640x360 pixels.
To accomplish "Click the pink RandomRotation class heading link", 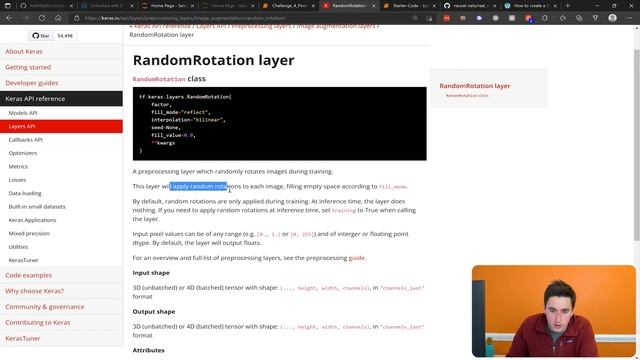I will 159,79.
